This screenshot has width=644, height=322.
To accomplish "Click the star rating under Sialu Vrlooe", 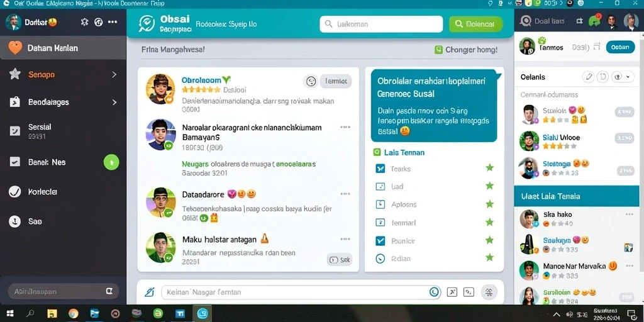I will pos(559,146).
